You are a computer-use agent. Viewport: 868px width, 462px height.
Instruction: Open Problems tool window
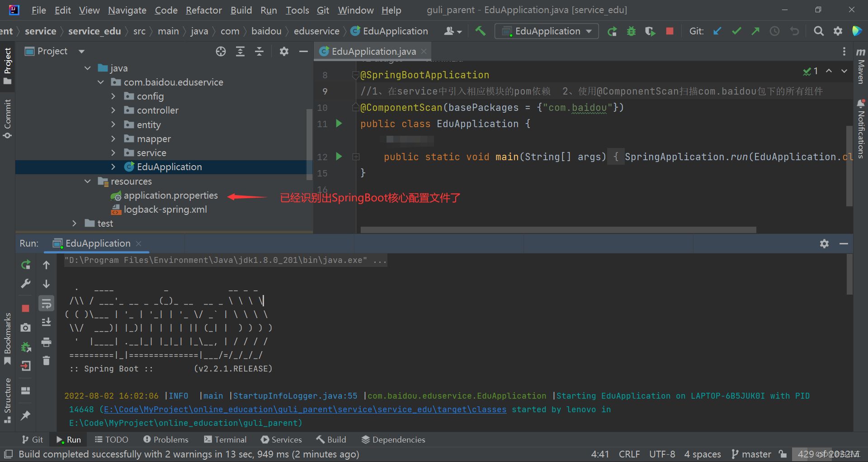coord(166,440)
